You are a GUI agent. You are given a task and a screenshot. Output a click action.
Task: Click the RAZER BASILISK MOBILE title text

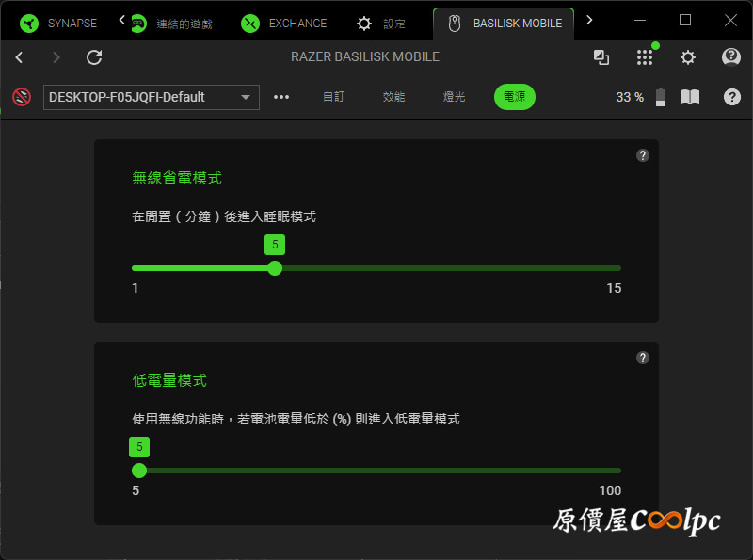click(365, 56)
